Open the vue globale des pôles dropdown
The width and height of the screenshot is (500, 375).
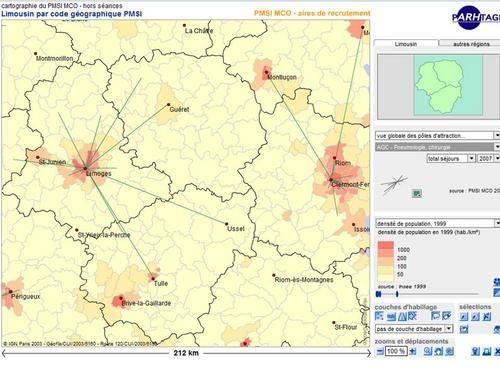(x=437, y=135)
